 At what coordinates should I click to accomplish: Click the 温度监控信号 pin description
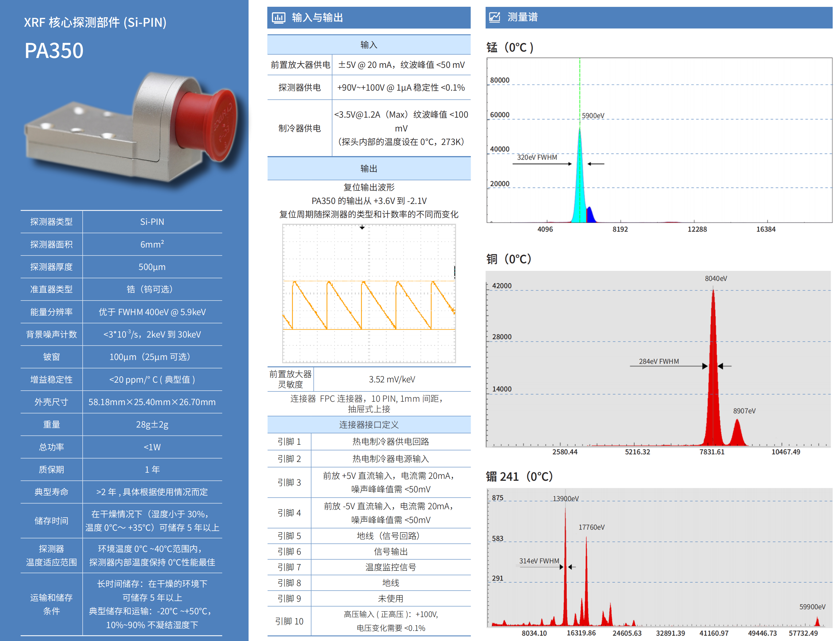(x=391, y=567)
